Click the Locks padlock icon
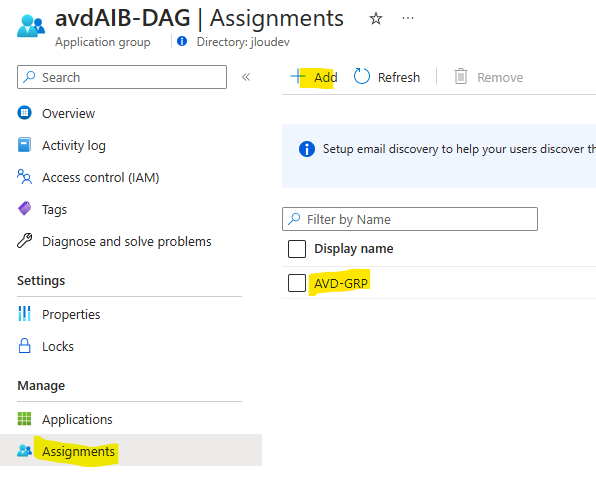Viewport: 596px width, 477px height. (x=24, y=345)
